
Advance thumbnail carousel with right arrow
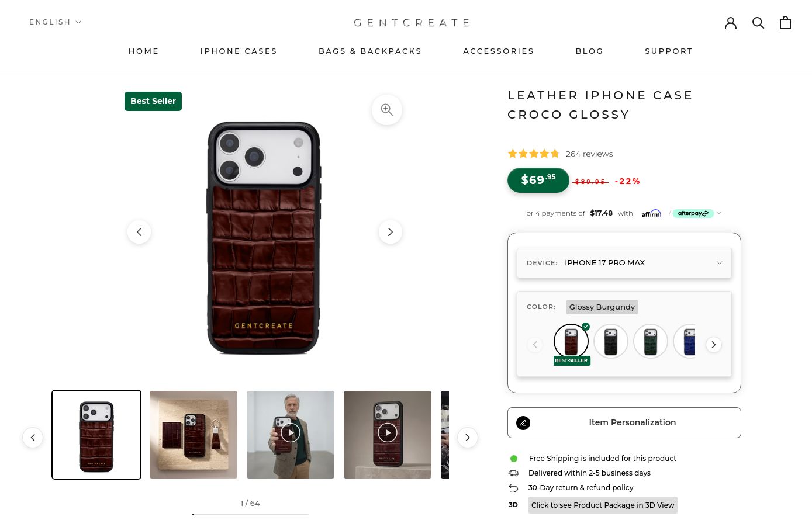(468, 438)
